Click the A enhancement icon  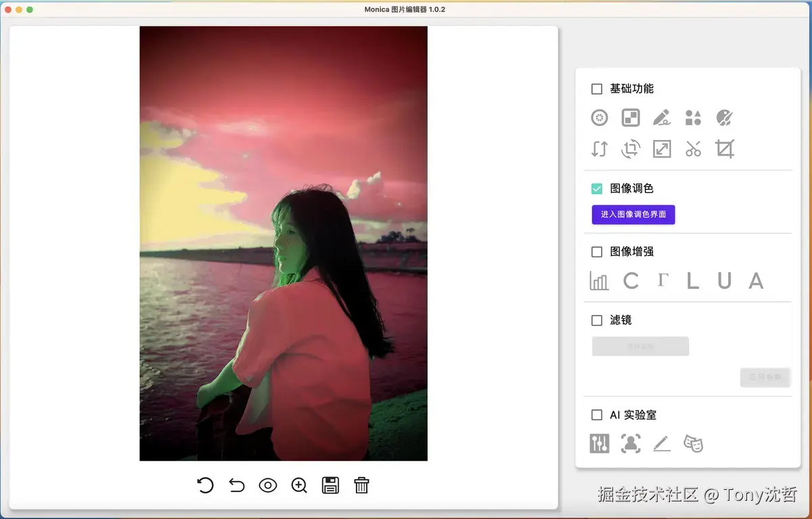coord(756,281)
